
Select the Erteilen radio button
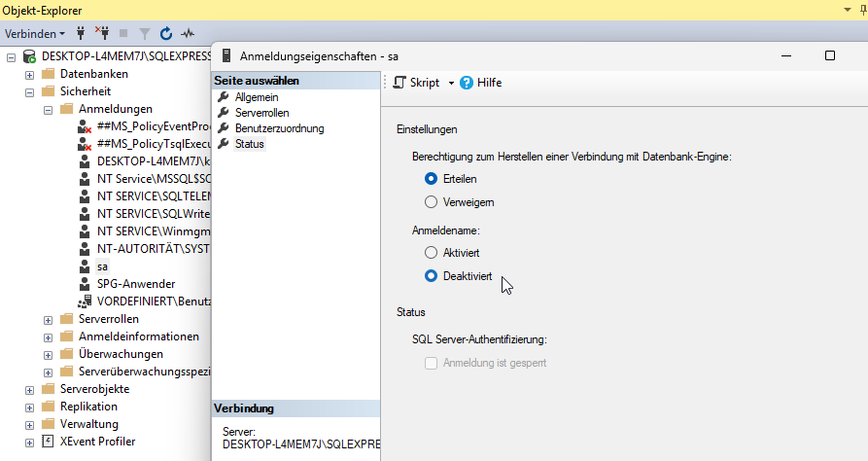pyautogui.click(x=432, y=179)
